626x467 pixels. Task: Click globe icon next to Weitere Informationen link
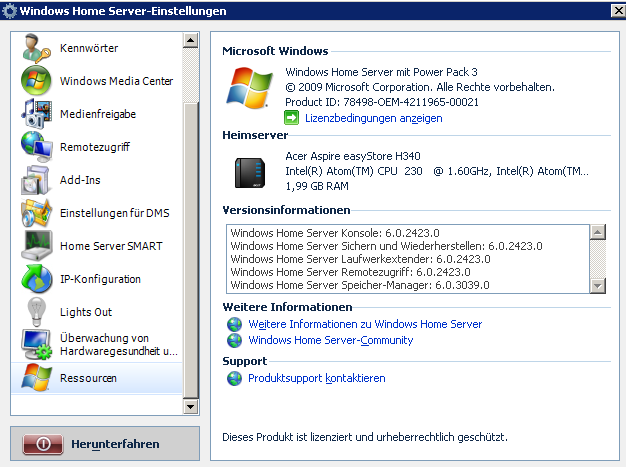(x=234, y=324)
